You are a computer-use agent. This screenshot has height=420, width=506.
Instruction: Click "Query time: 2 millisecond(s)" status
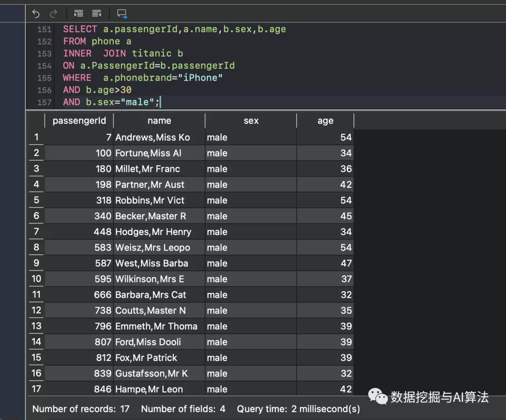pyautogui.click(x=298, y=409)
